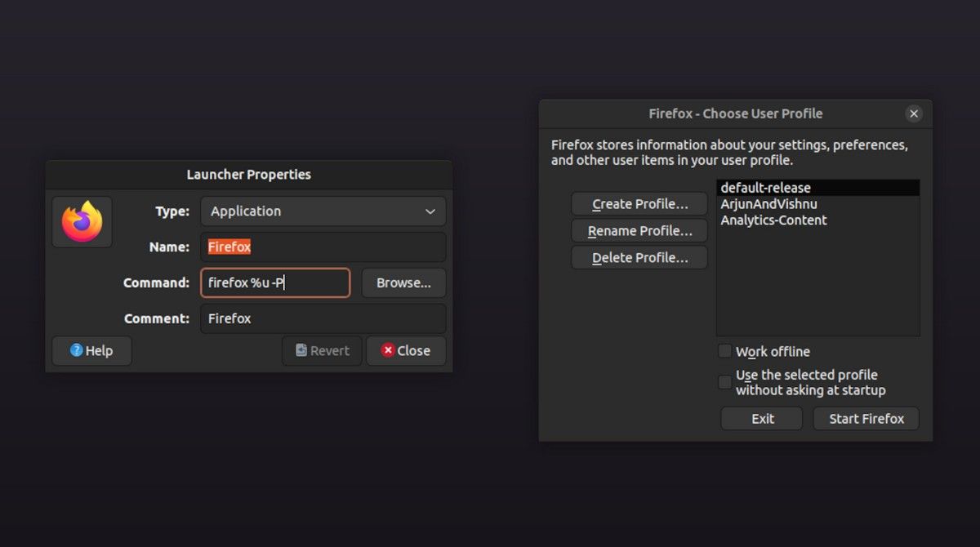Click into the Comment text field
This screenshot has height=547, width=980.
323,318
